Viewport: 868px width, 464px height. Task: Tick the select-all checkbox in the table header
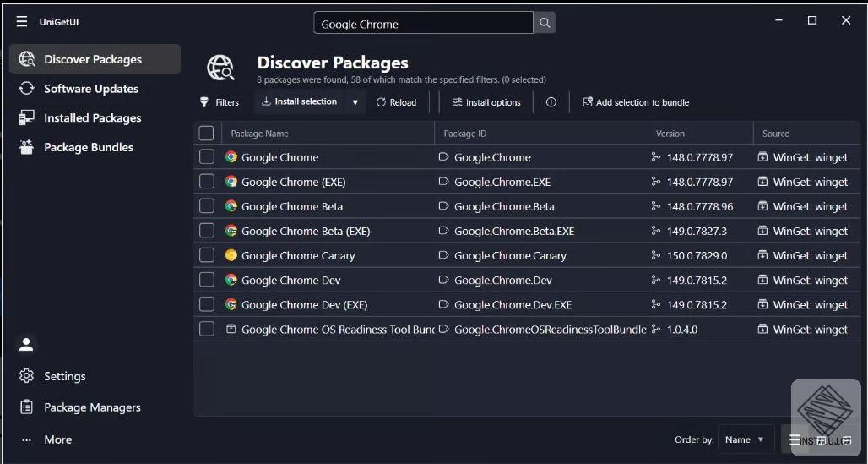tap(206, 133)
